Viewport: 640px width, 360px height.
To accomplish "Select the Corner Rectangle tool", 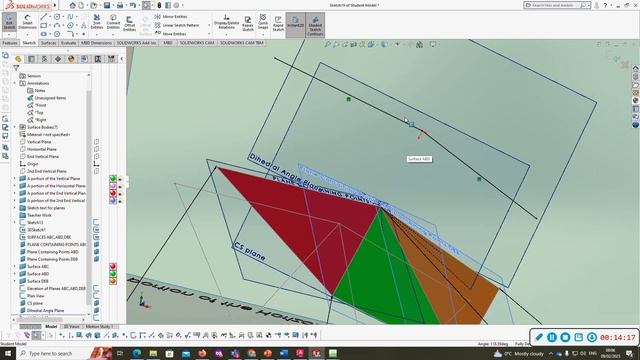I will [43, 25].
